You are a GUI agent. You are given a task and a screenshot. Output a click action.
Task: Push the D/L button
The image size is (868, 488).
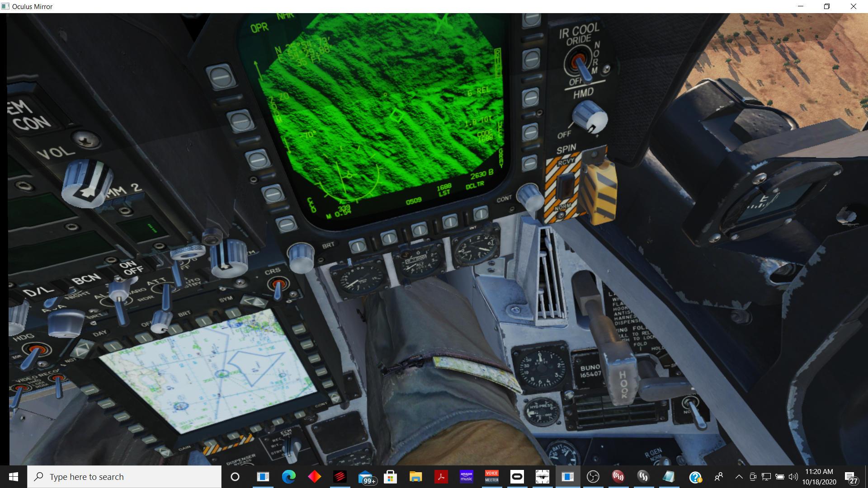[x=38, y=291]
